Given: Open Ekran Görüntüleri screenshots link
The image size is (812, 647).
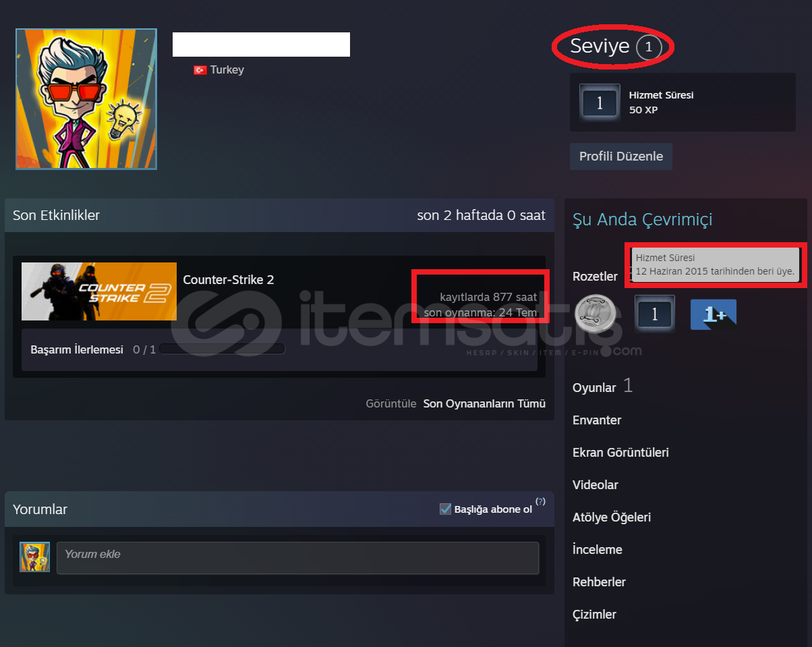Looking at the screenshot, I should (620, 453).
